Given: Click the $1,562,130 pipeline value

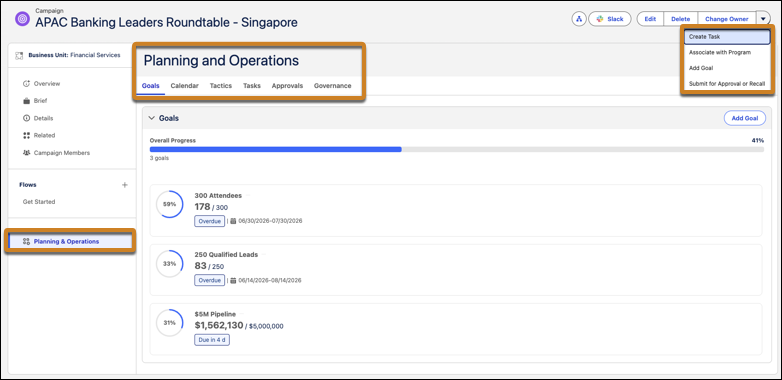Looking at the screenshot, I should 219,325.
